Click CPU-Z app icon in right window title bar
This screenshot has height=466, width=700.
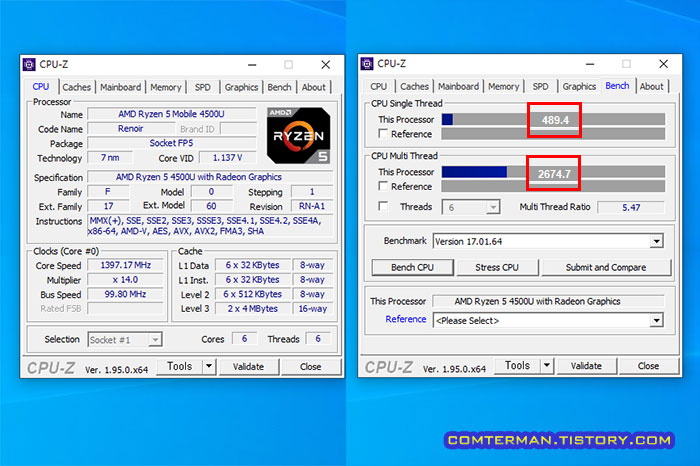click(367, 64)
